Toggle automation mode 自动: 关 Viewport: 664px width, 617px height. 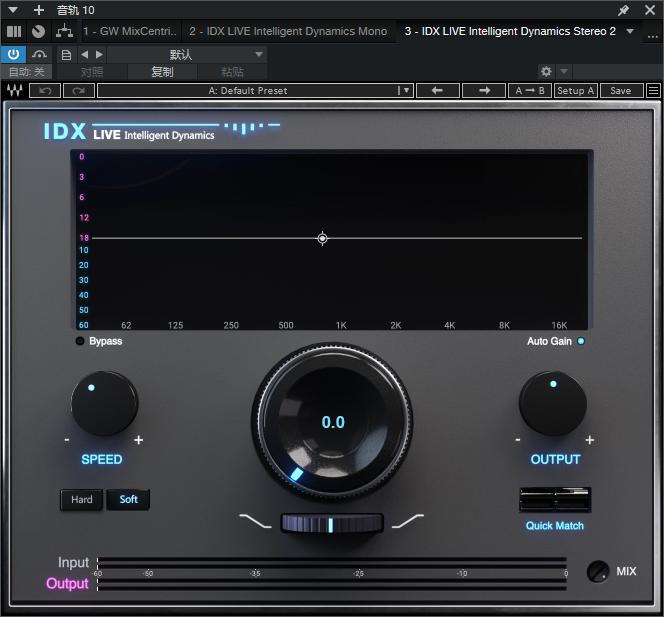26,72
